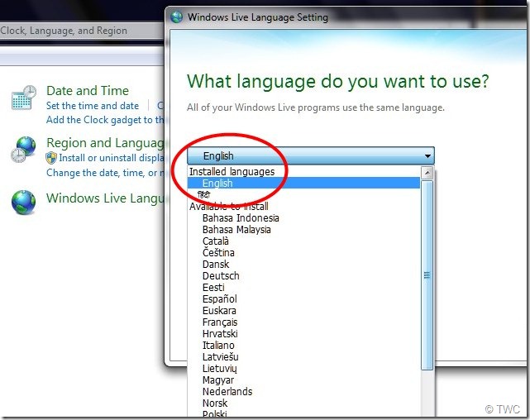Open Region and Language heading link
Screen dimensions: 530x420
point(106,143)
